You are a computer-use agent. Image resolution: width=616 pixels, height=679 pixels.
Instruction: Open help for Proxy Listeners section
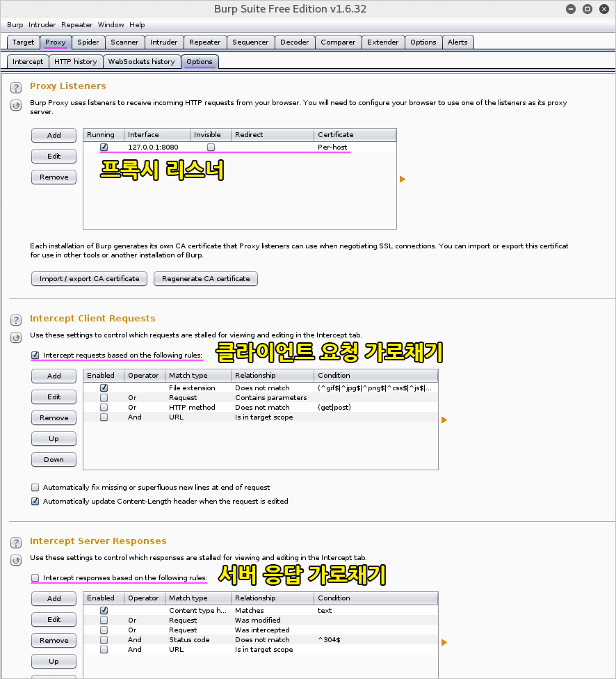(x=16, y=88)
